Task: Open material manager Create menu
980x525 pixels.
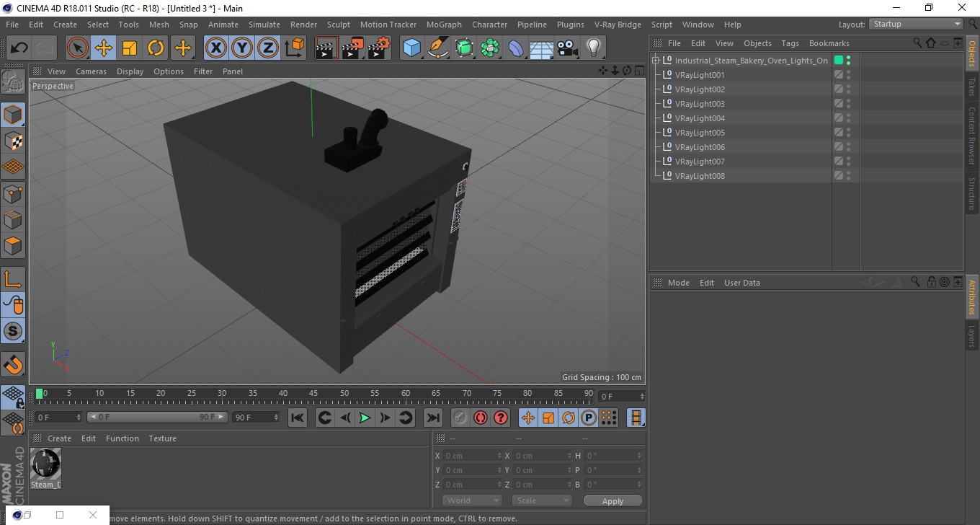Action: coord(59,438)
